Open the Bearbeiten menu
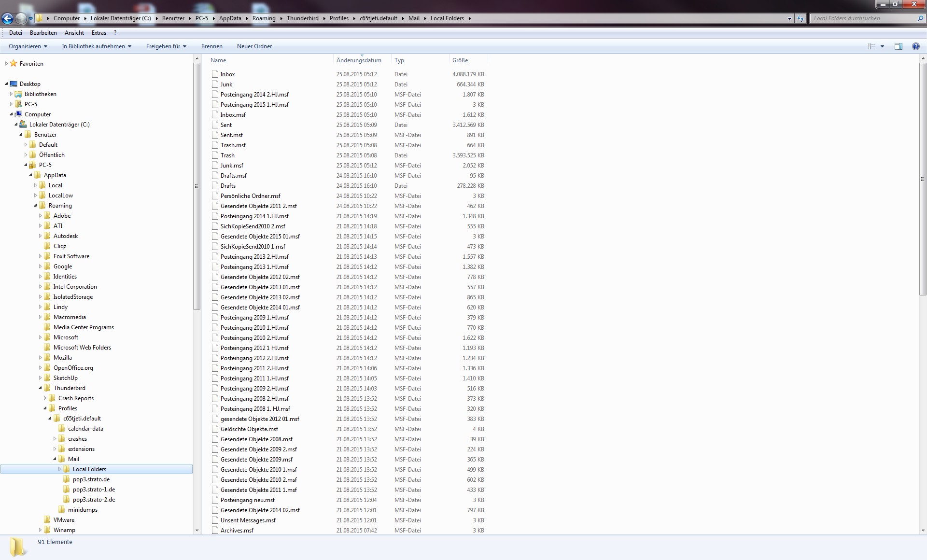The height and width of the screenshot is (560, 927). point(43,33)
